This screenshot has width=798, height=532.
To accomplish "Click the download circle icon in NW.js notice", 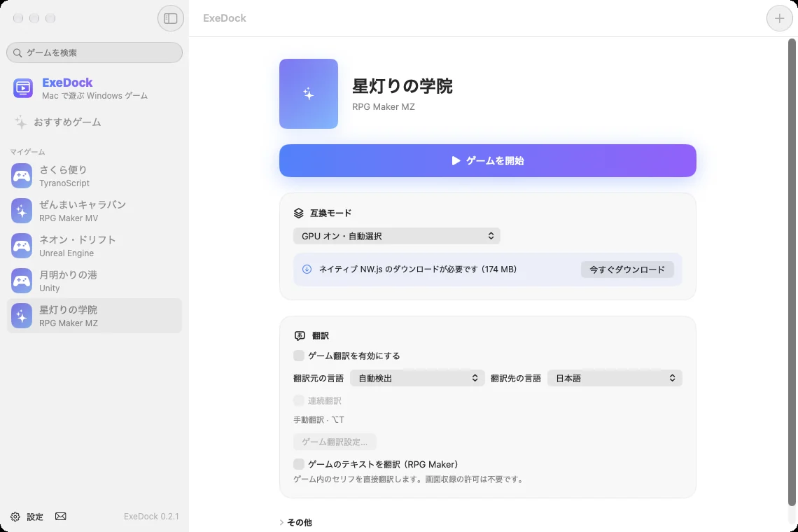I will (307, 269).
